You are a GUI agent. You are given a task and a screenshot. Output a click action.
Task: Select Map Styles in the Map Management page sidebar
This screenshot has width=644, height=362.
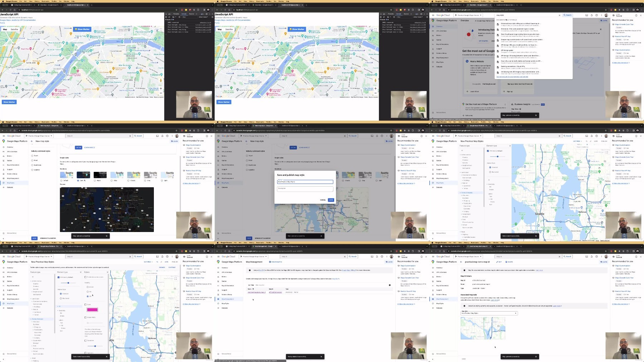tap(225, 303)
